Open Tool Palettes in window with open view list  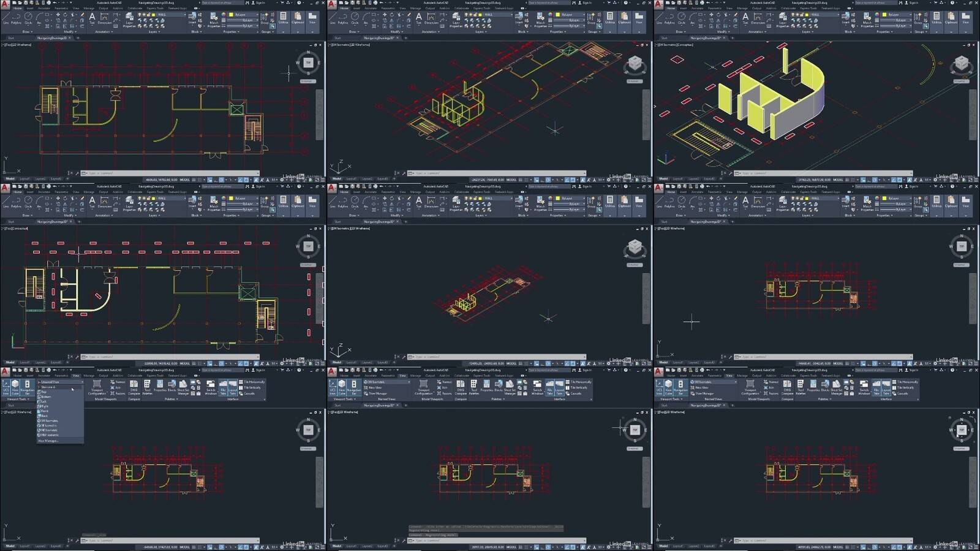click(x=147, y=387)
